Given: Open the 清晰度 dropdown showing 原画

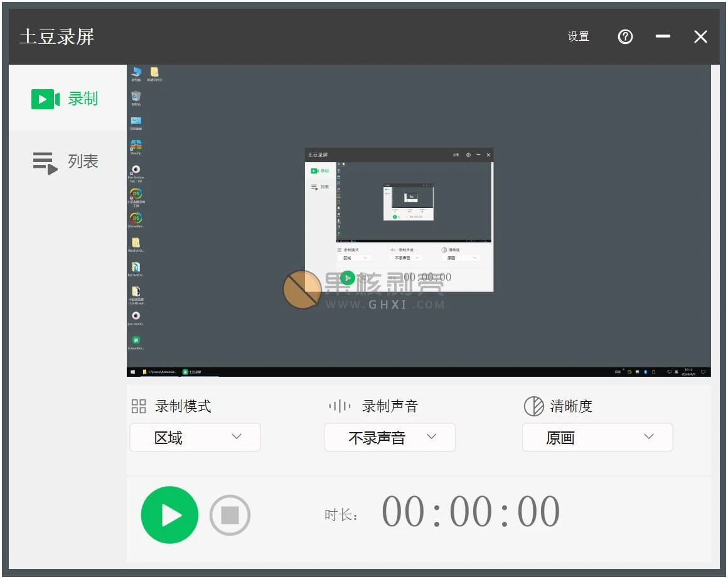Looking at the screenshot, I should pyautogui.click(x=597, y=437).
